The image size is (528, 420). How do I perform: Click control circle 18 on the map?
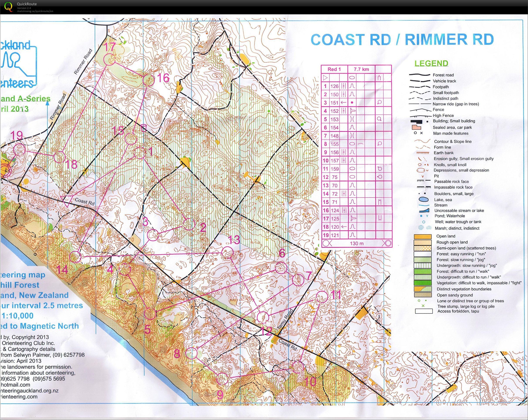coord(59,157)
